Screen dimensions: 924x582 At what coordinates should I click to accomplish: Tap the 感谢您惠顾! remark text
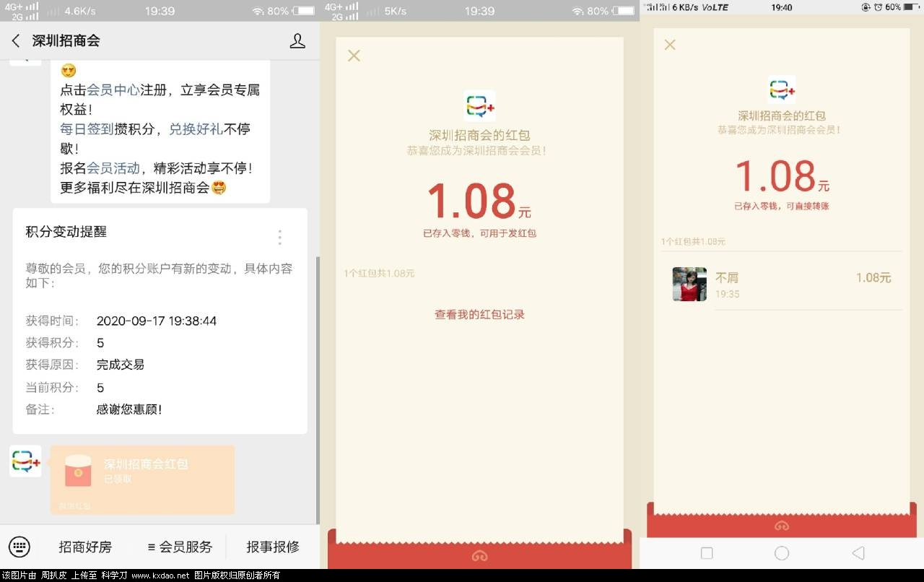129,409
